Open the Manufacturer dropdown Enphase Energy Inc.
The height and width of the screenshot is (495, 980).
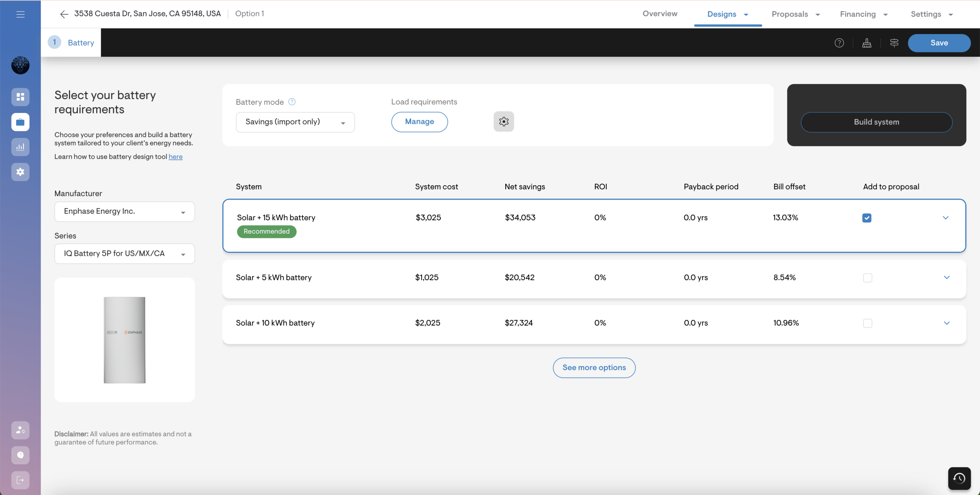pyautogui.click(x=124, y=212)
